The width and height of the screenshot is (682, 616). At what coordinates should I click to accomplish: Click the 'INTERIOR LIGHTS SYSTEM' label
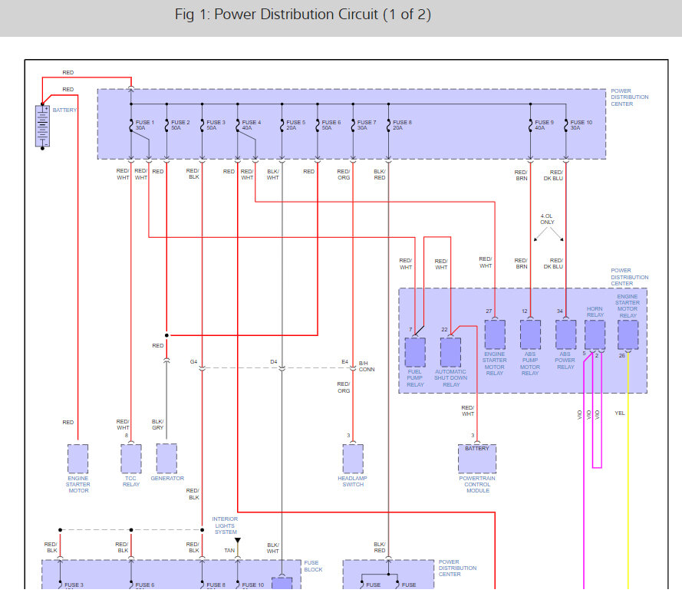225,525
